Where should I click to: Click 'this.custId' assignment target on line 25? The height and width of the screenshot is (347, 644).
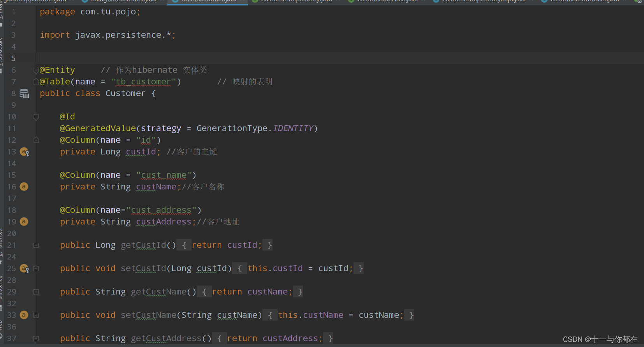(x=275, y=268)
